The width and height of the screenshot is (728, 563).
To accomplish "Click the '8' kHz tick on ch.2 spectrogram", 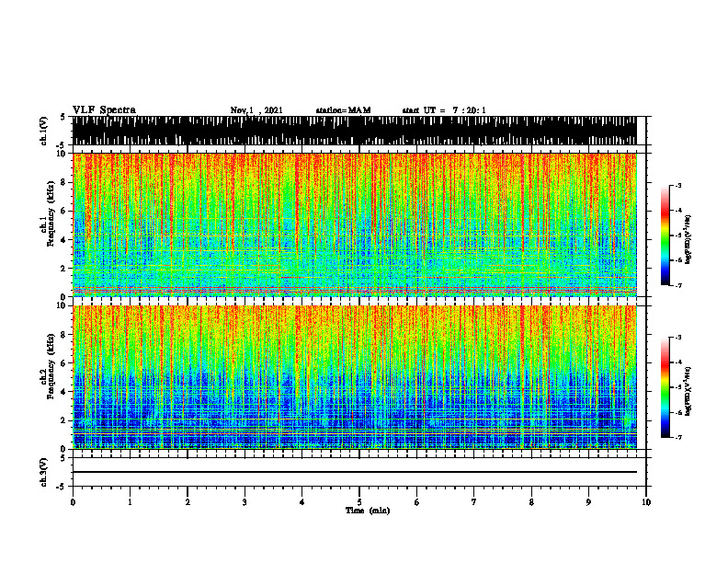I will [x=64, y=335].
